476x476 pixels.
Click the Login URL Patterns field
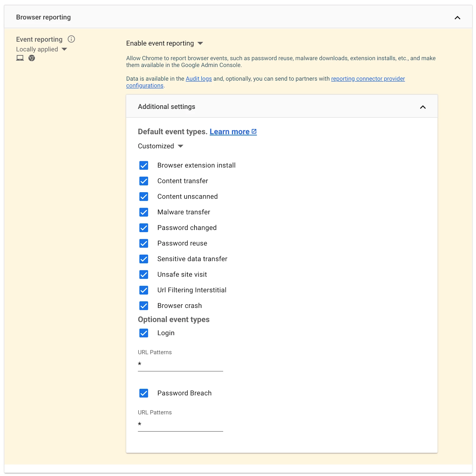pos(180,364)
